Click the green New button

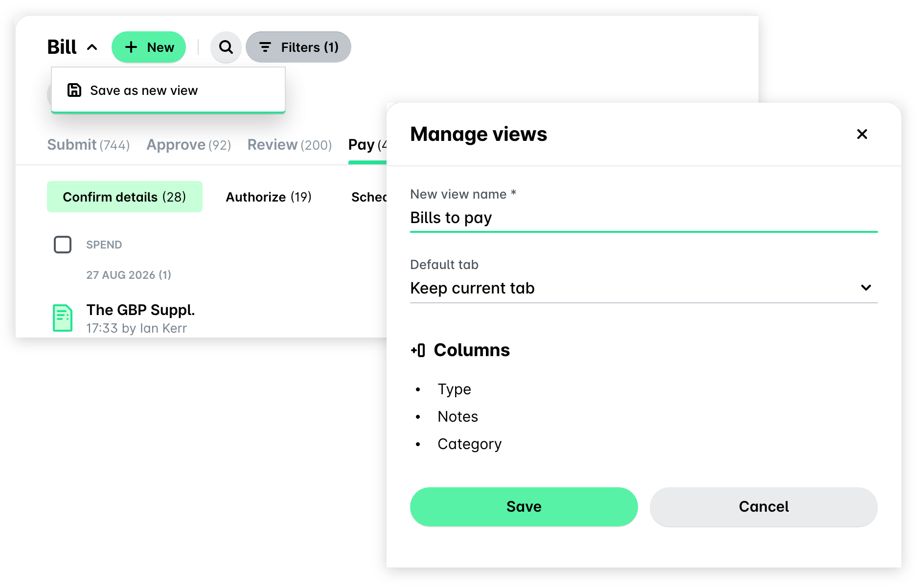click(x=149, y=47)
